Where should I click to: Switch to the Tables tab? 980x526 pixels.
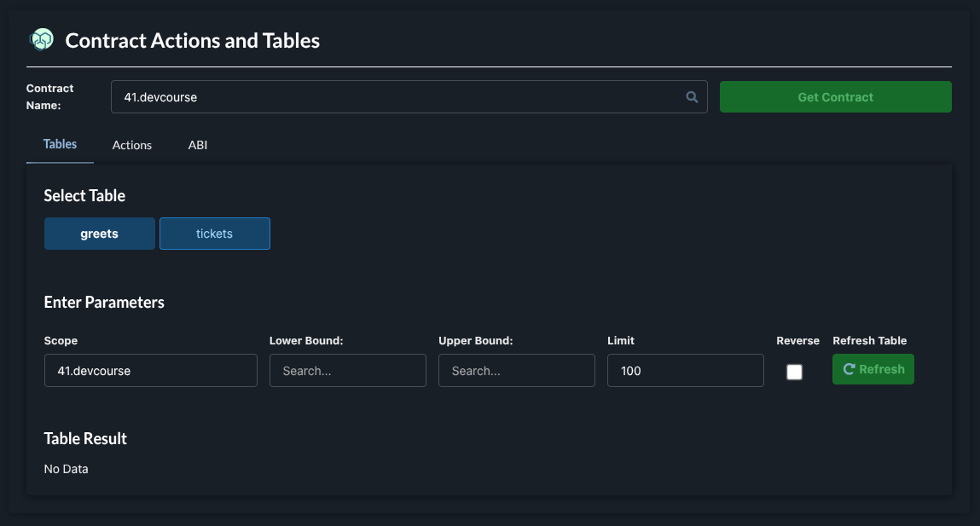click(x=60, y=144)
